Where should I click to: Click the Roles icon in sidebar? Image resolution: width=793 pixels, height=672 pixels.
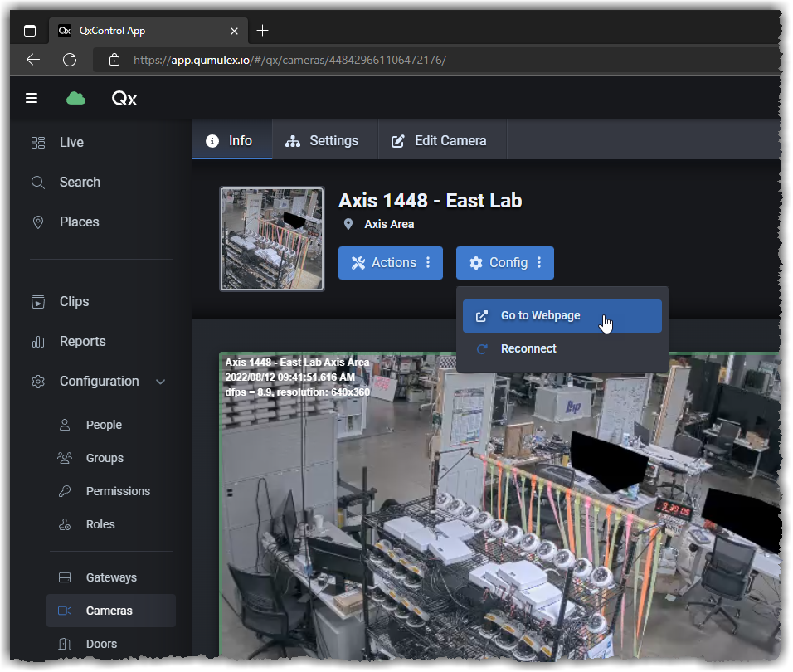pyautogui.click(x=65, y=524)
